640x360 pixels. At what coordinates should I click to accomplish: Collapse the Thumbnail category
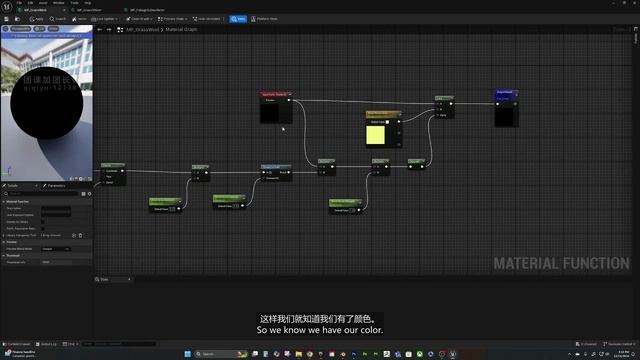[4, 256]
